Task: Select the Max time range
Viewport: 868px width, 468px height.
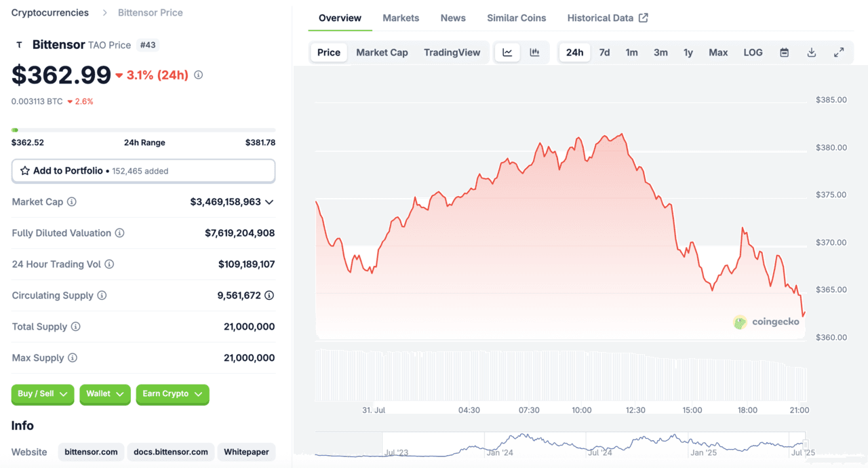Action: pos(718,52)
